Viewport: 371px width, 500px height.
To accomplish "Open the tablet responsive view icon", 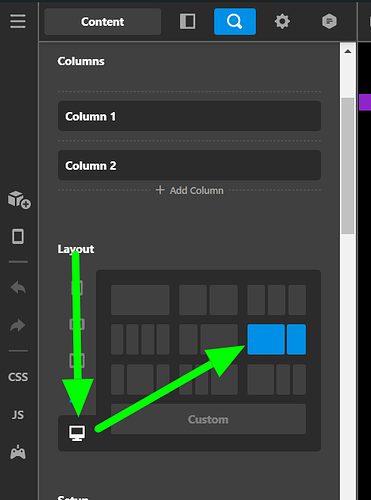I will 18,237.
